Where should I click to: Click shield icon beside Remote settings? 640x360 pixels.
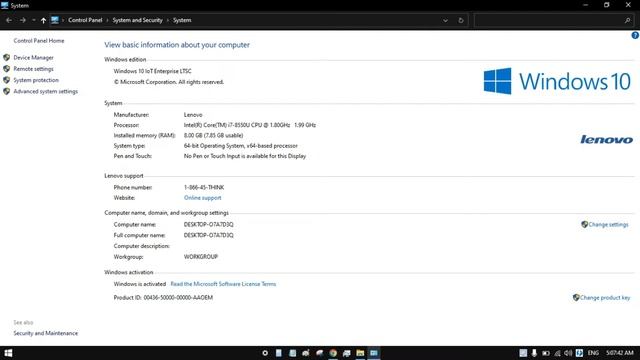pos(7,69)
